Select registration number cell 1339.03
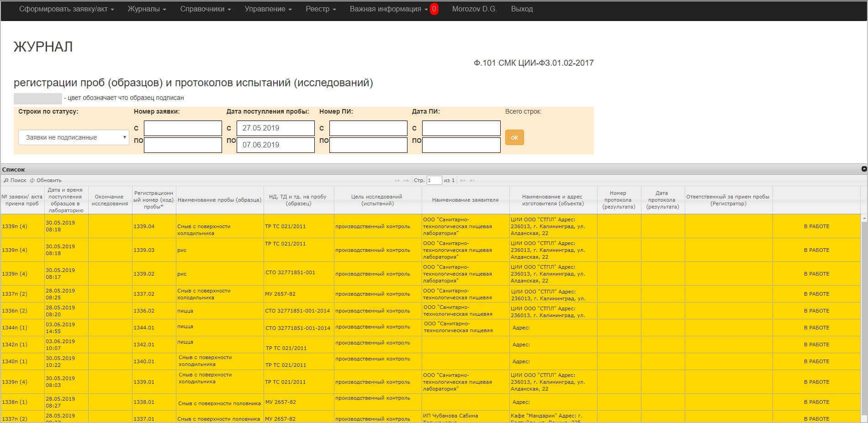868x423 pixels. (153, 250)
